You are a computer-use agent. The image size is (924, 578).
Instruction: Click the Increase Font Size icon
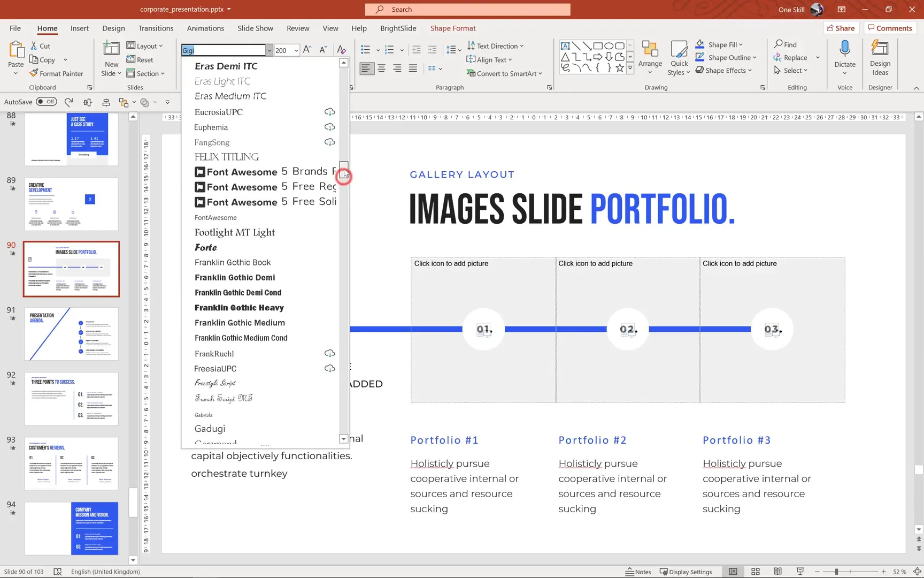(307, 49)
